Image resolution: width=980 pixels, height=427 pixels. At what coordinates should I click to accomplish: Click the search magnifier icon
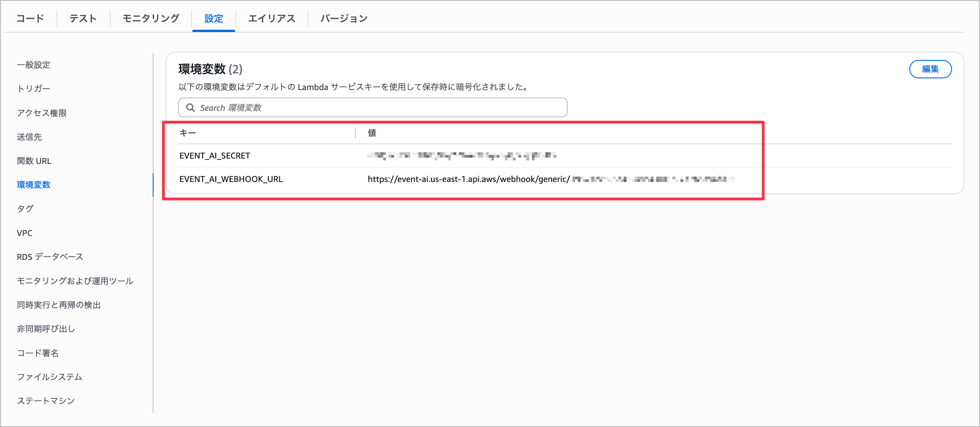tap(191, 108)
